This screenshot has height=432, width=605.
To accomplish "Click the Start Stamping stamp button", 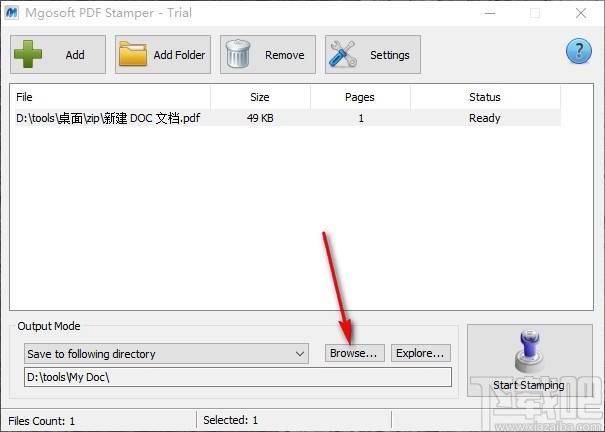I will [530, 360].
